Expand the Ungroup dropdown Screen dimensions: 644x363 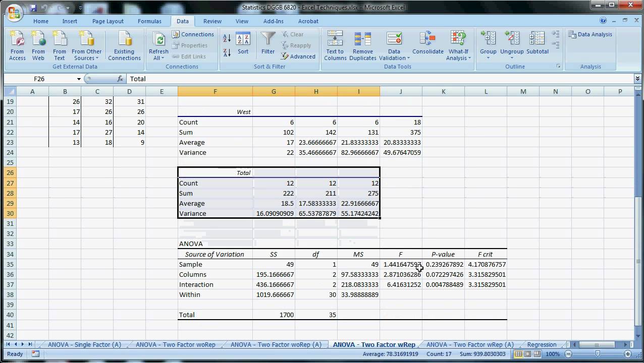(512, 58)
